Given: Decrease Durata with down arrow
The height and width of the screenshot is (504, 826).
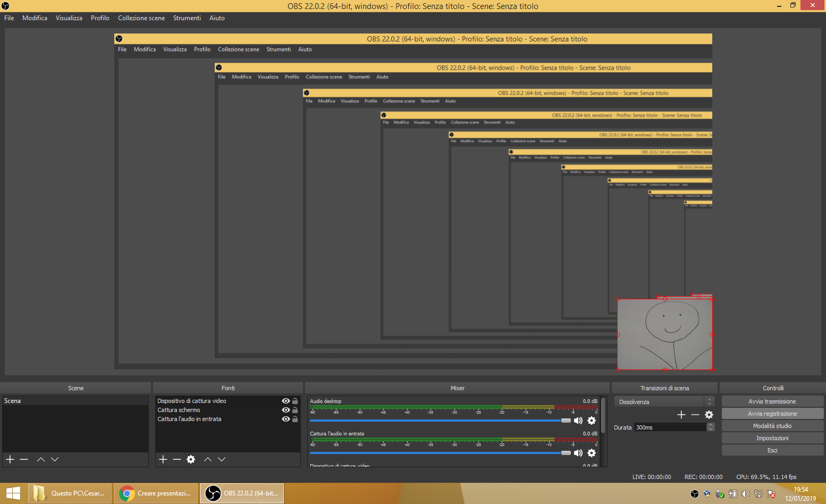Looking at the screenshot, I should [x=711, y=429].
